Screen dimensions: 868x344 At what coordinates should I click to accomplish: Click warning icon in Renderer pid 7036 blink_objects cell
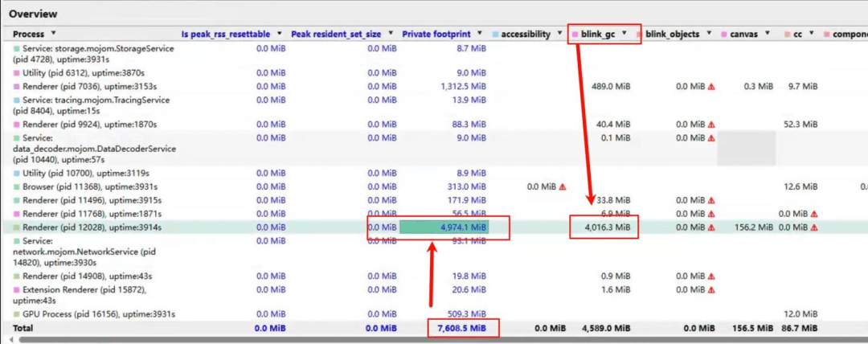click(711, 87)
